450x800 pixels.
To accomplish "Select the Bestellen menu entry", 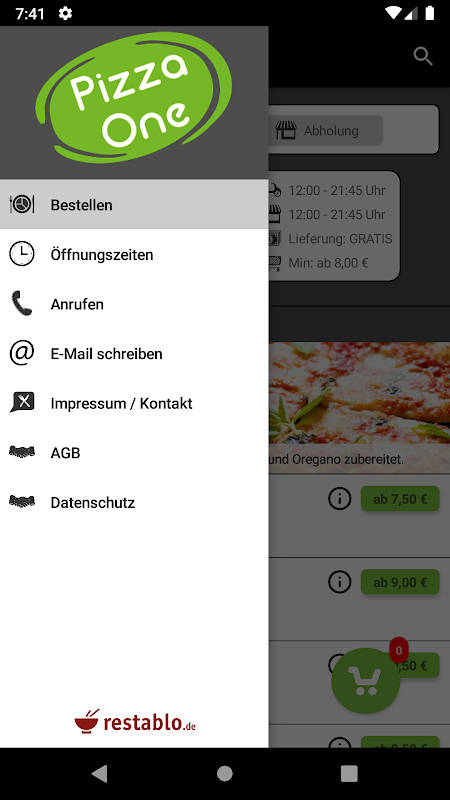I will point(134,205).
